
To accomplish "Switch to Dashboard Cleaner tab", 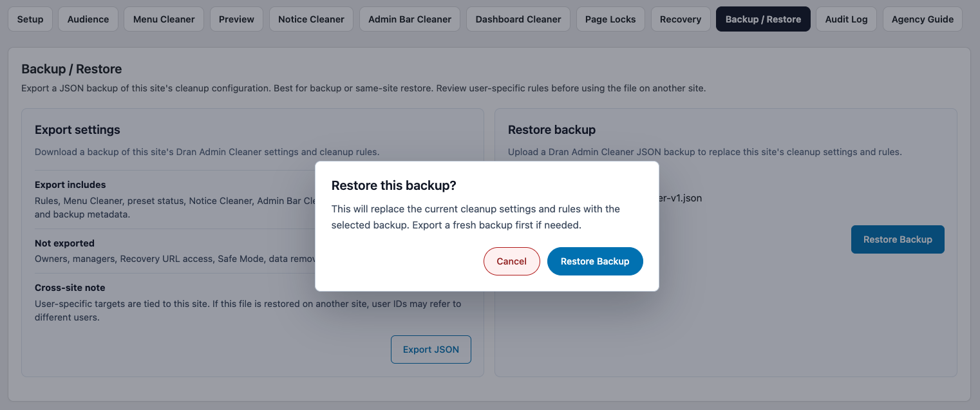I will pos(518,19).
